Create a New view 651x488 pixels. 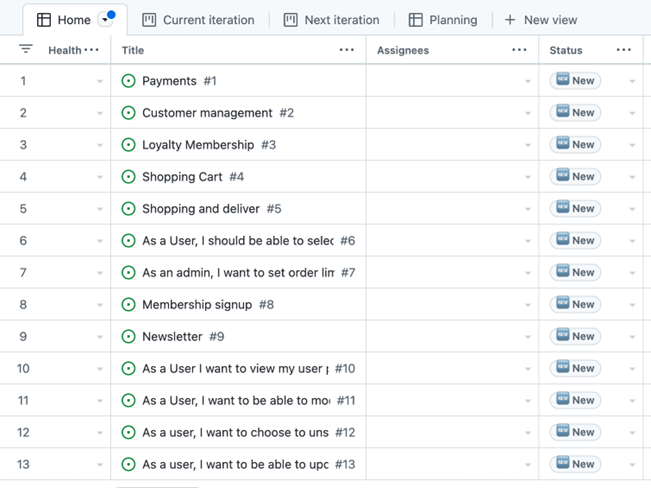tap(541, 20)
